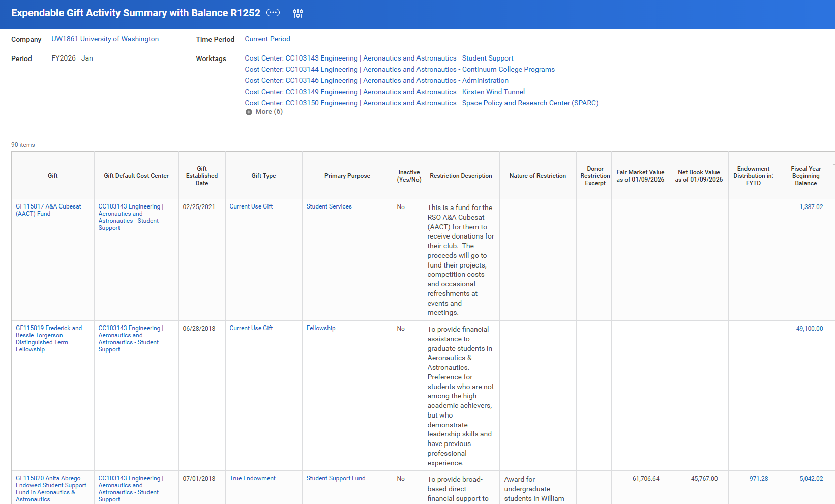Drill into the 971.28 endowment distribution amount
Screen dimensions: 835x504
coord(759,479)
